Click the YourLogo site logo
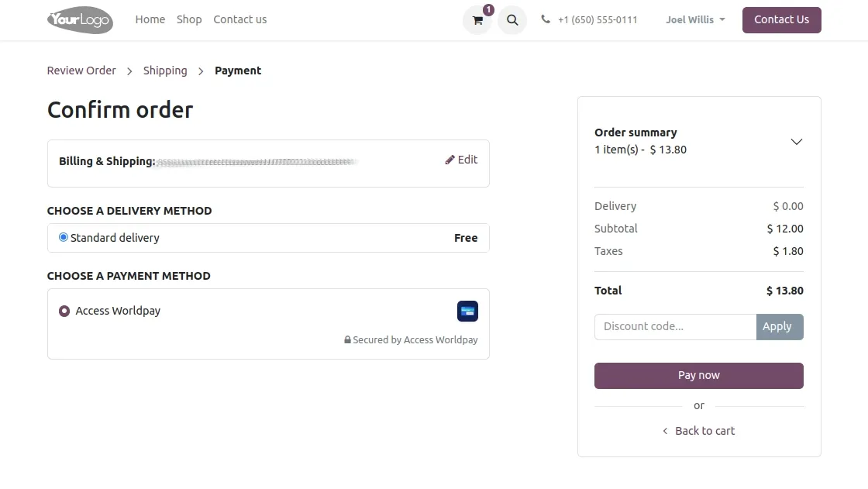868x489 pixels. coord(79,20)
